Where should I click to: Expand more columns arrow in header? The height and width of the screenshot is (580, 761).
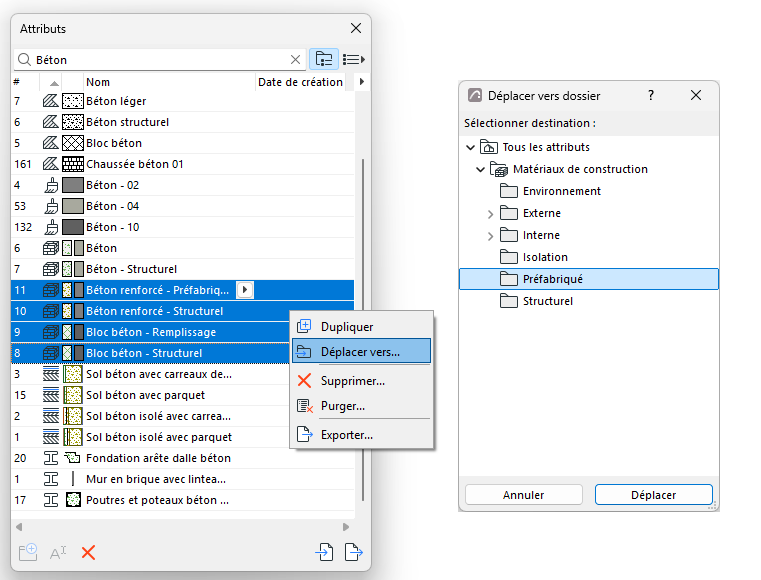pyautogui.click(x=362, y=82)
